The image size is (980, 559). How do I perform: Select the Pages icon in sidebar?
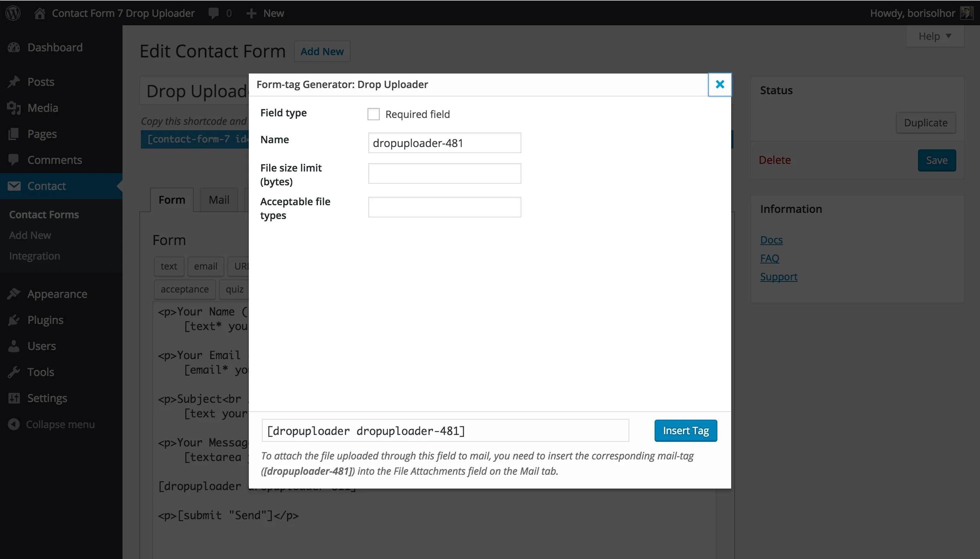pyautogui.click(x=15, y=134)
